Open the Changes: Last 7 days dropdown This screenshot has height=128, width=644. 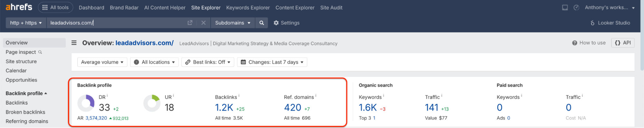(272, 62)
